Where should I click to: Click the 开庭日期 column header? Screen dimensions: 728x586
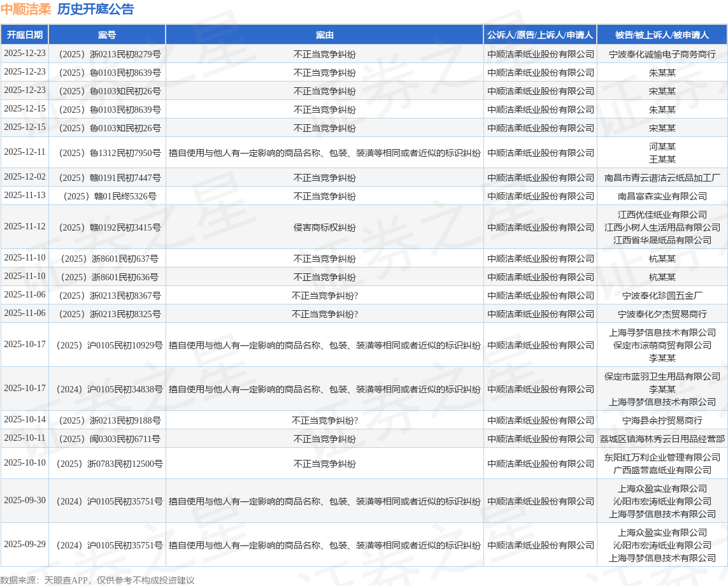pyautogui.click(x=25, y=35)
